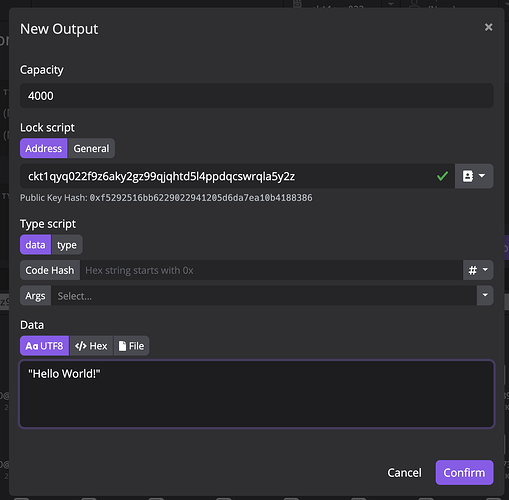
Task: Click the data text area with Hello World
Action: 257,394
